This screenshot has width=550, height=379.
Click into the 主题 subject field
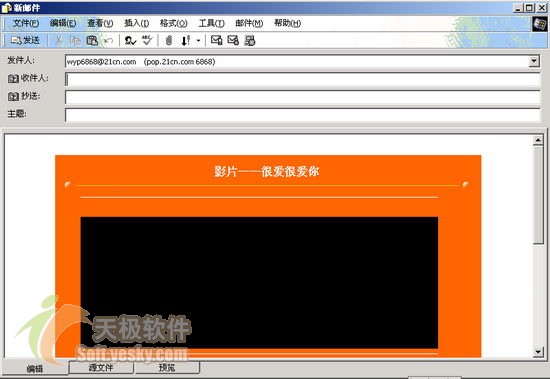pos(303,115)
